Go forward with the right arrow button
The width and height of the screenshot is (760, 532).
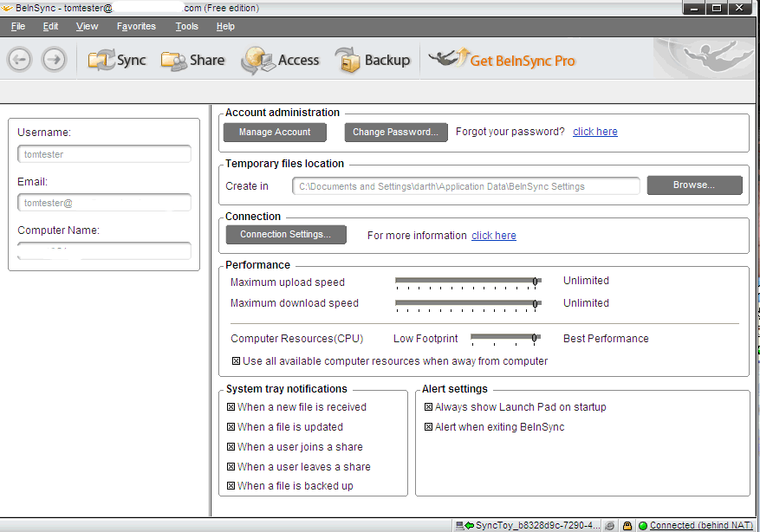click(x=54, y=60)
